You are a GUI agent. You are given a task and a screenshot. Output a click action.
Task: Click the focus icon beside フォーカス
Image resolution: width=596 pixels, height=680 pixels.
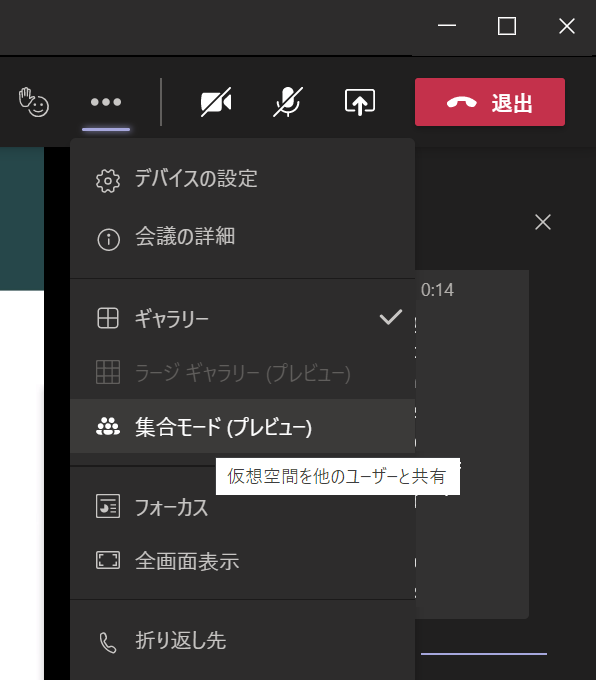pos(108,506)
